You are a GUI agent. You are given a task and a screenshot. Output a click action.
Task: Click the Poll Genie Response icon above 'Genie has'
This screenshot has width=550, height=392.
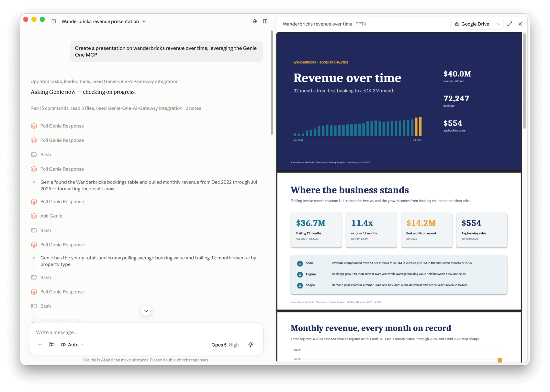[34, 245]
